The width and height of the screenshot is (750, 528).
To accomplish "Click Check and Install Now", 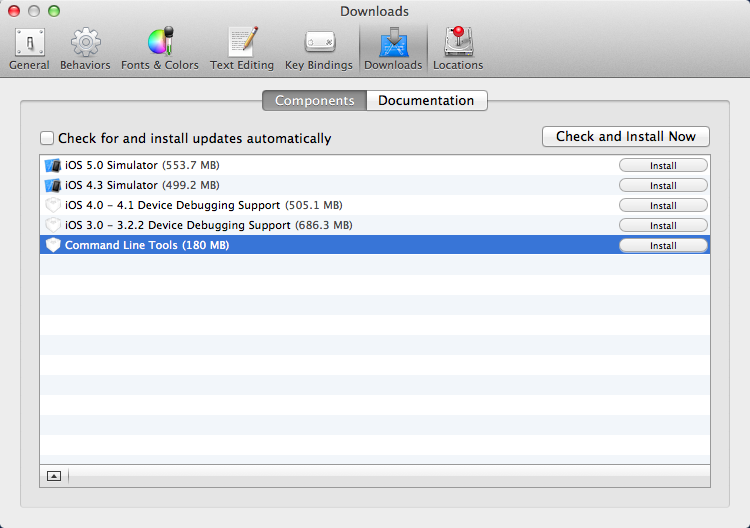I will [626, 137].
